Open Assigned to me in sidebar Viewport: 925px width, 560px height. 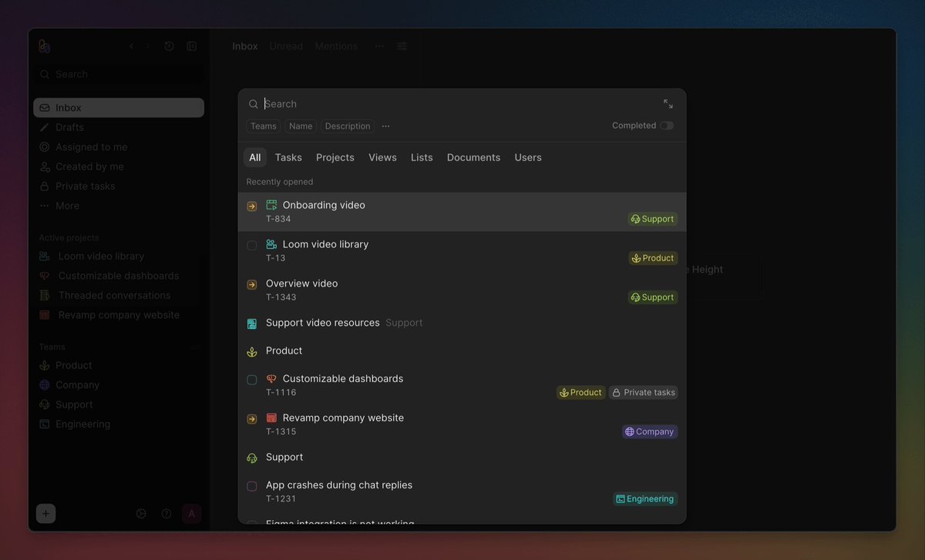(119, 147)
